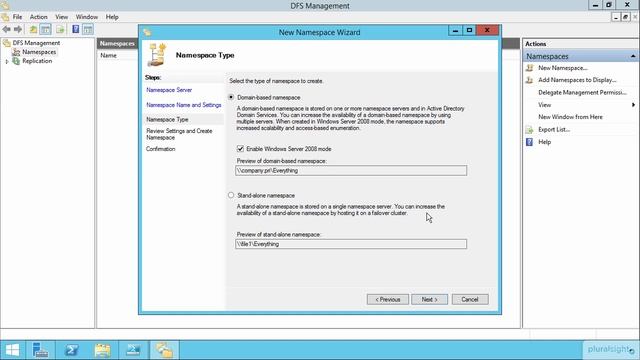
Task: Open the Action menu
Action: coord(38,17)
